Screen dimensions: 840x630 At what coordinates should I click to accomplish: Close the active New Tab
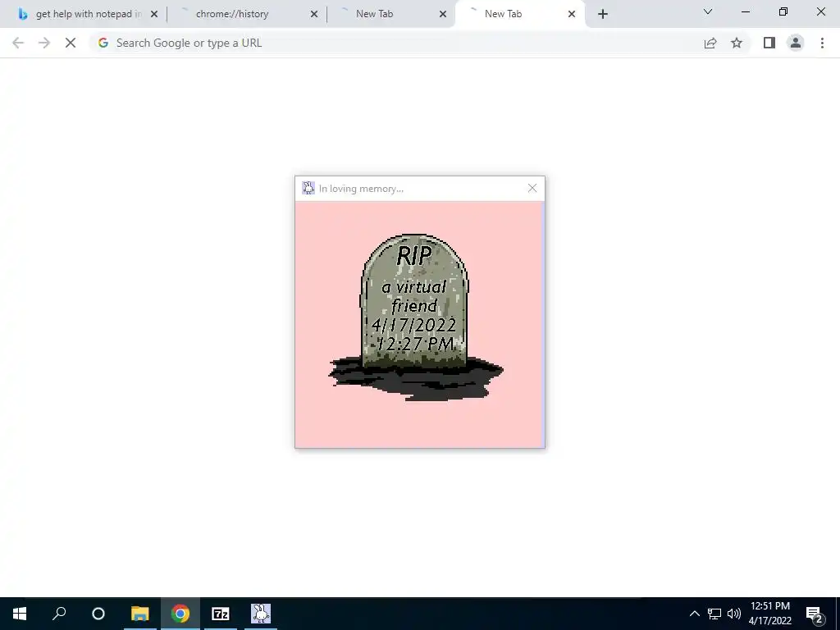(572, 14)
